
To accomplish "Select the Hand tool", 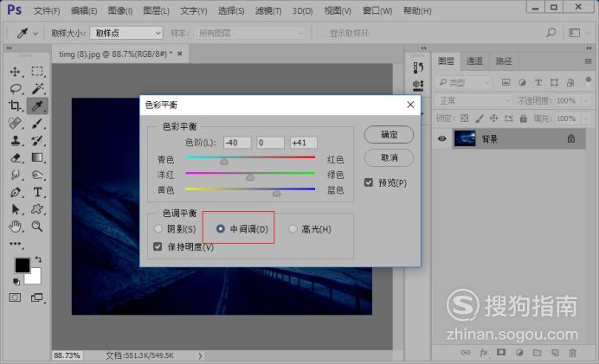I will tap(16, 227).
